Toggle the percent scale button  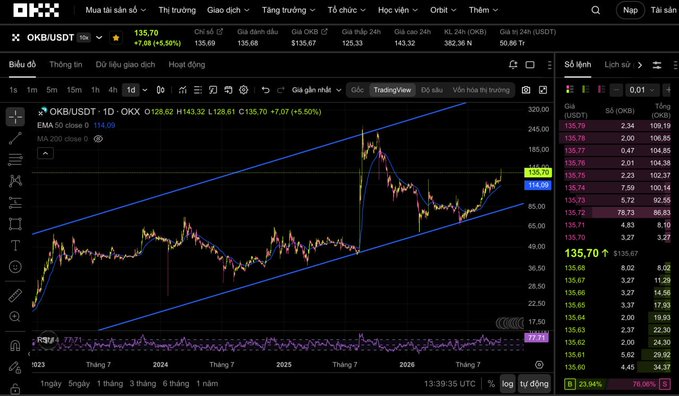tap(491, 384)
